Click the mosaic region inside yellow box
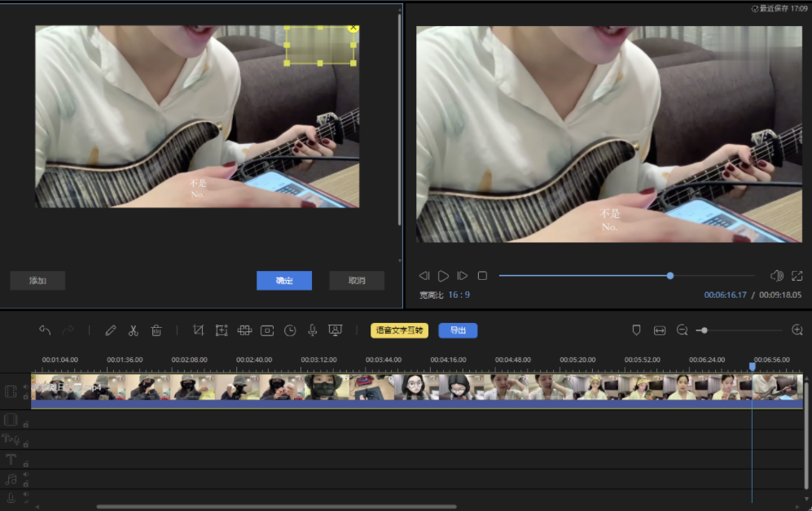This screenshot has height=511, width=812. point(320,46)
